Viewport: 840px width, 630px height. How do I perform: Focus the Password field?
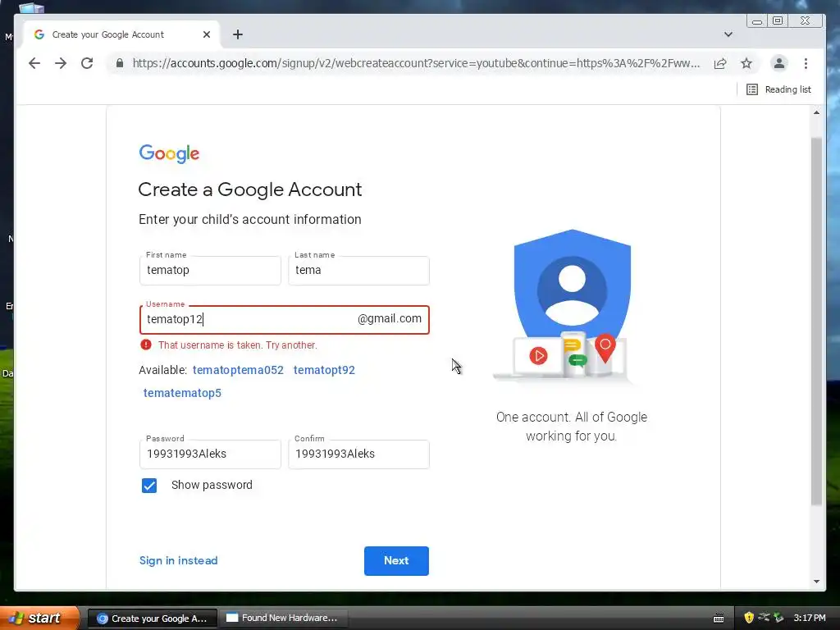click(210, 454)
